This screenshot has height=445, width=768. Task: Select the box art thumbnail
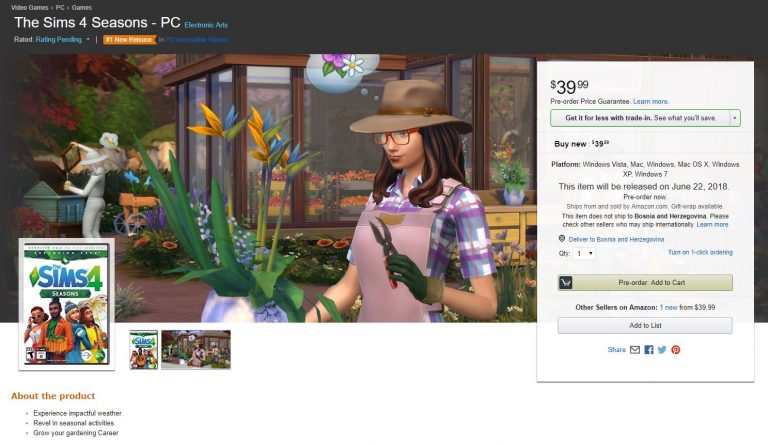tap(144, 350)
